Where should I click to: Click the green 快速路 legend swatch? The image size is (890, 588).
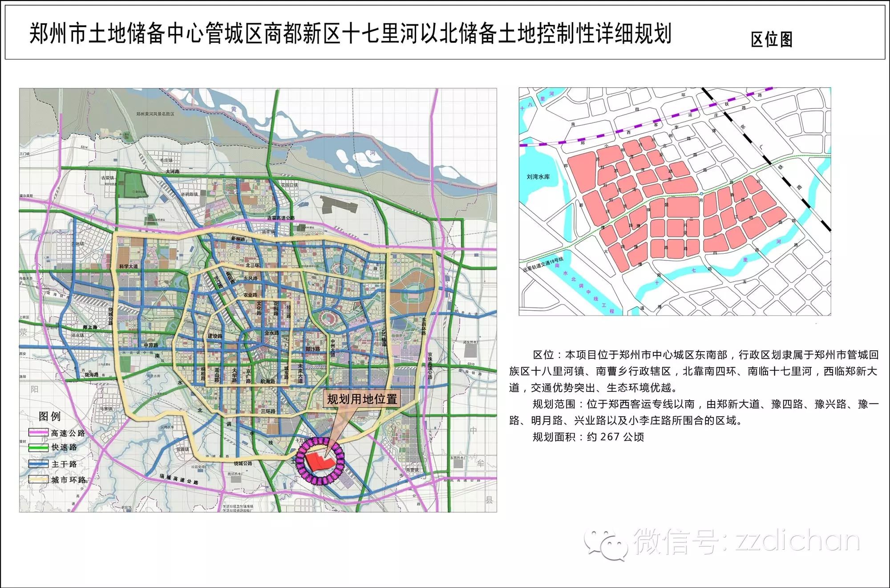coord(38,447)
